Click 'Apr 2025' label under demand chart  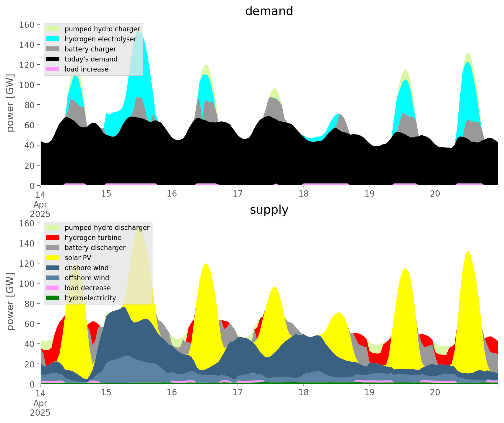coord(40,209)
